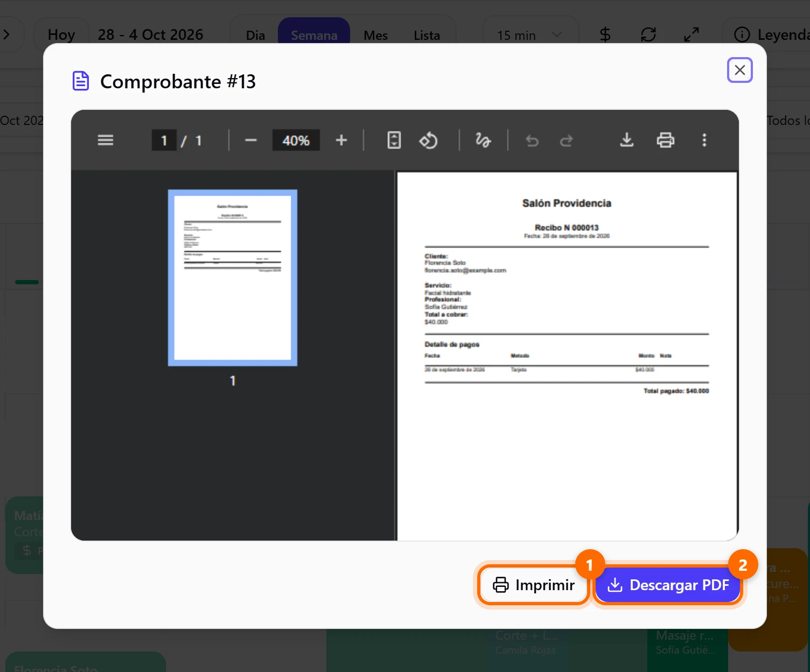Rotate the PDF document counterclockwise
810x672 pixels.
point(429,141)
